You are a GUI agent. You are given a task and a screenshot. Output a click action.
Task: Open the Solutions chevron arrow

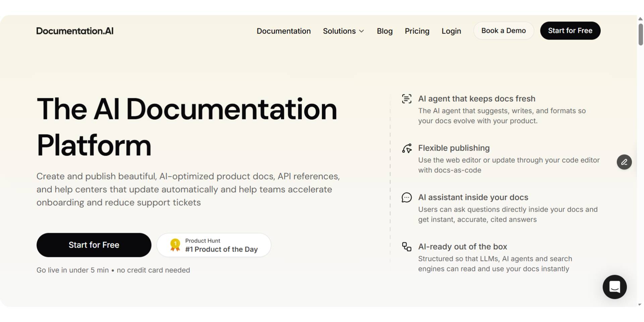(362, 31)
